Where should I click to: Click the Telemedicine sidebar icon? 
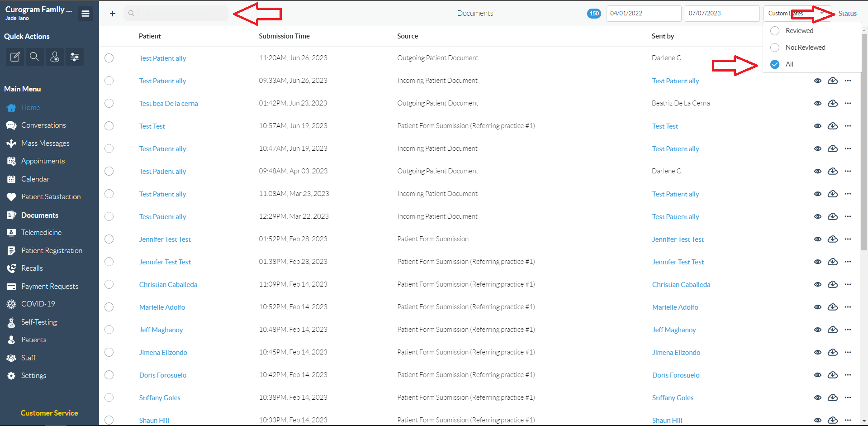click(11, 232)
